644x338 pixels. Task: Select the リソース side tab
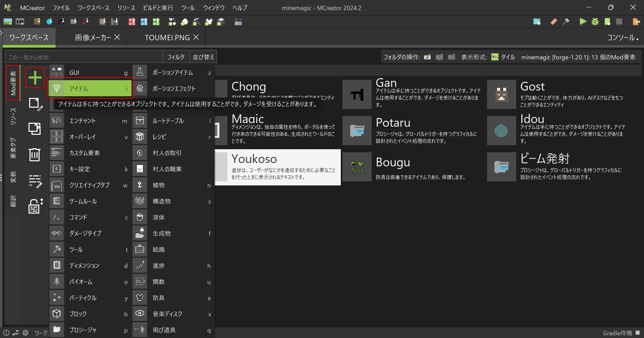(13, 116)
